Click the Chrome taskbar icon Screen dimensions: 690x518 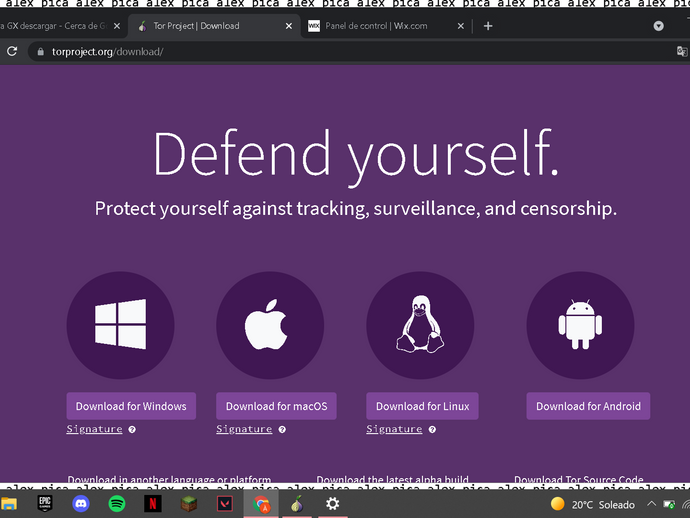(x=261, y=504)
